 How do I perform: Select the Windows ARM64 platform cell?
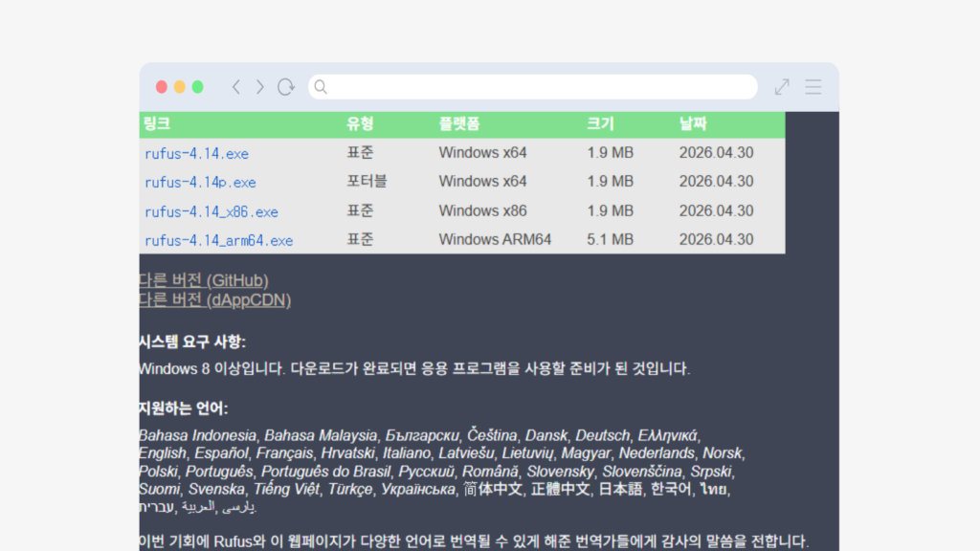pos(495,239)
